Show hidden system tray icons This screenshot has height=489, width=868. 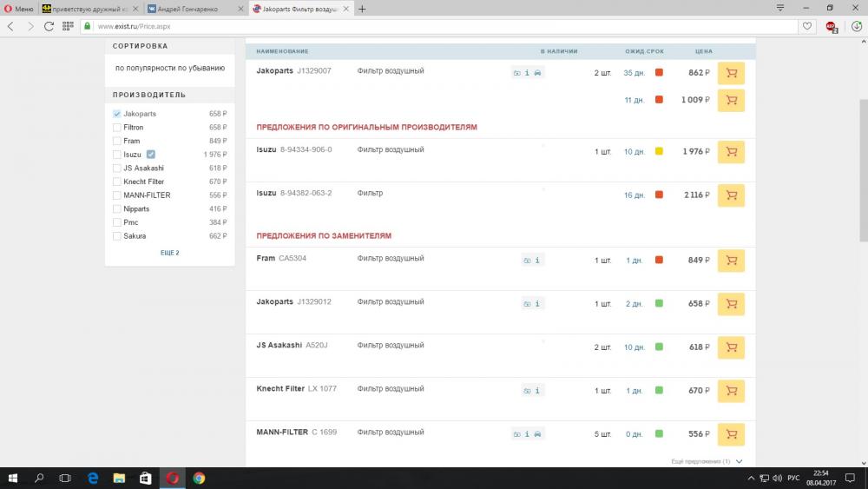[751, 478]
